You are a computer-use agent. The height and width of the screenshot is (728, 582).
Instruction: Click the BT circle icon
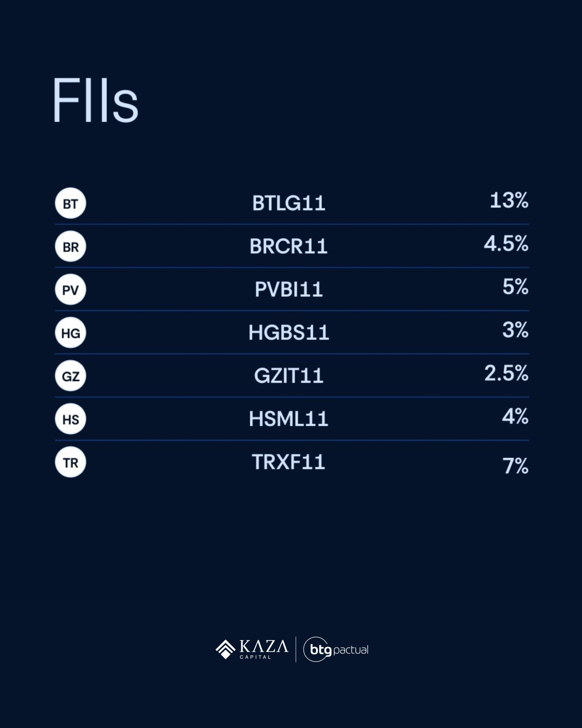(x=70, y=203)
